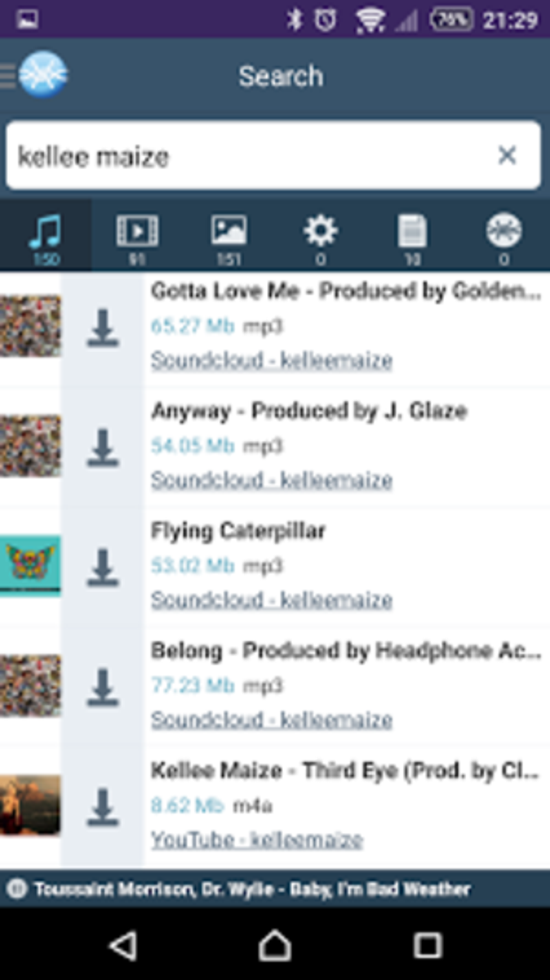Download the Flying Caterpillar track
Image resolution: width=550 pixels, height=980 pixels.
(102, 567)
